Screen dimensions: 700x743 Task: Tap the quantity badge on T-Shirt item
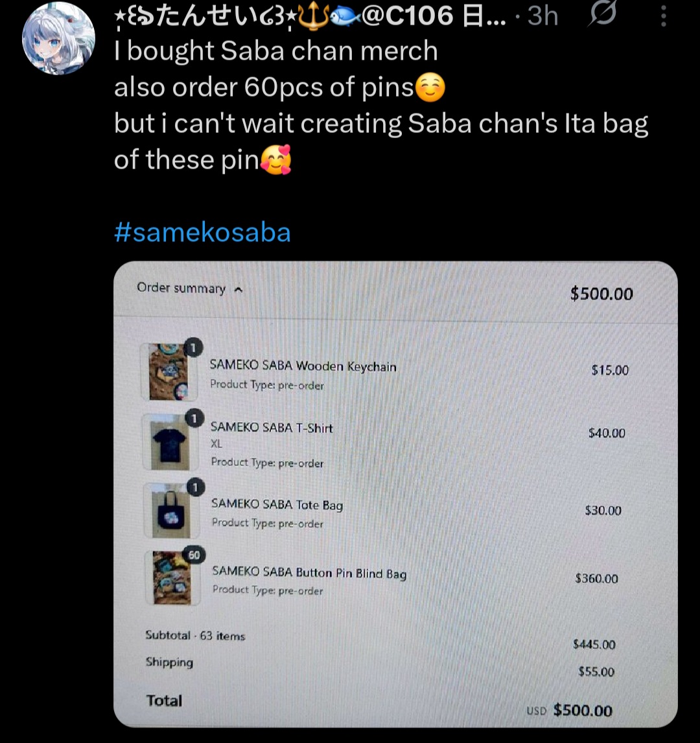194,418
